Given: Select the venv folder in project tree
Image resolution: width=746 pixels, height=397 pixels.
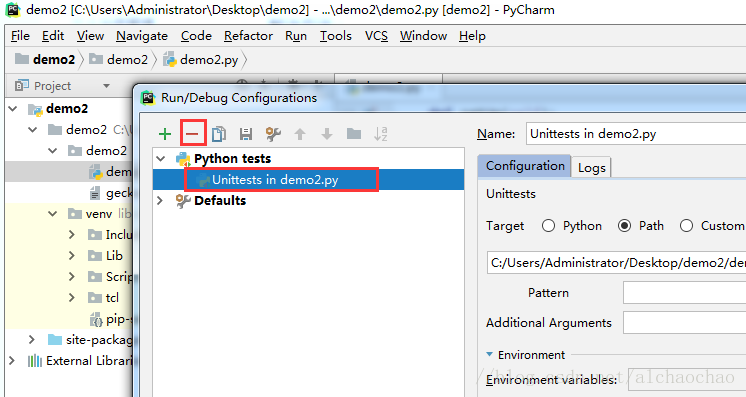Looking at the screenshot, I should pyautogui.click(x=99, y=214).
